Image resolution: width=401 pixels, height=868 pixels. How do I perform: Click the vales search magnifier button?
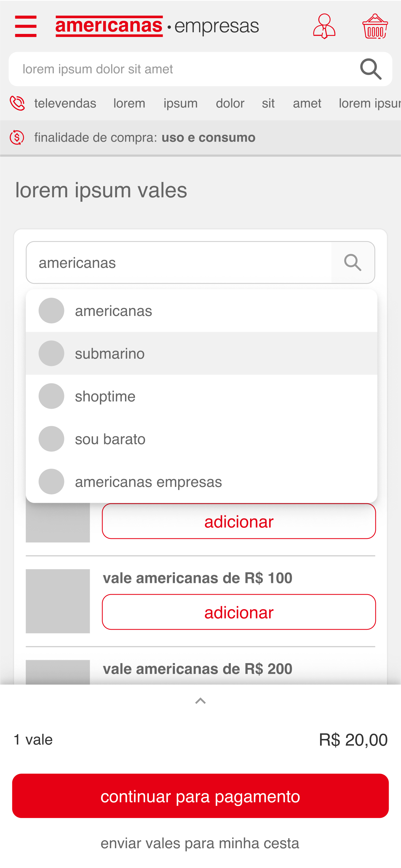click(x=353, y=263)
